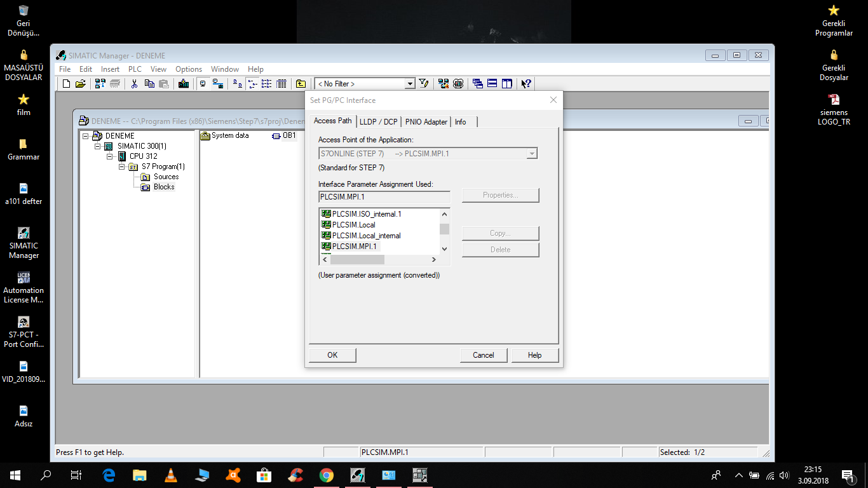Open the No Filter dropdown
868x488 pixels.
pos(410,84)
